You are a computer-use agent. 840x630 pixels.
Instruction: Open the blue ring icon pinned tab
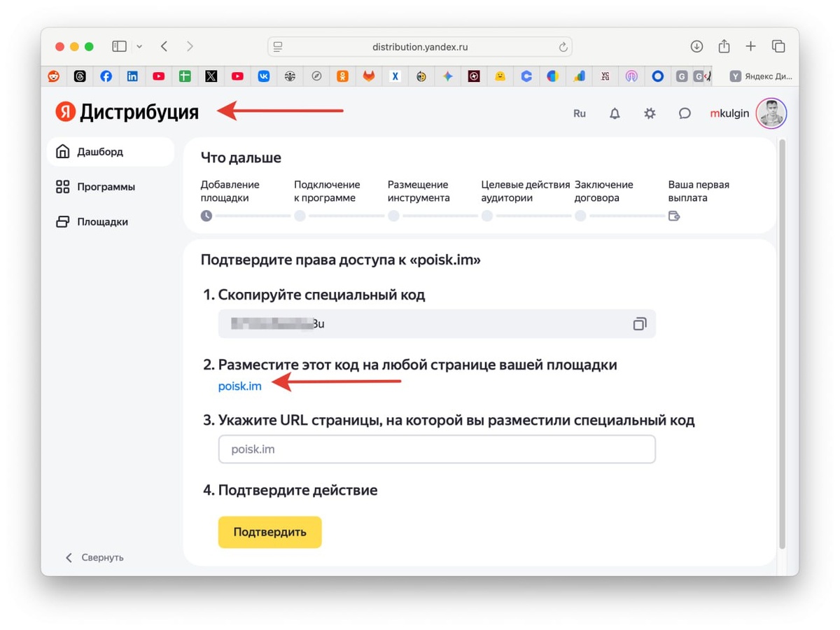coord(657,76)
